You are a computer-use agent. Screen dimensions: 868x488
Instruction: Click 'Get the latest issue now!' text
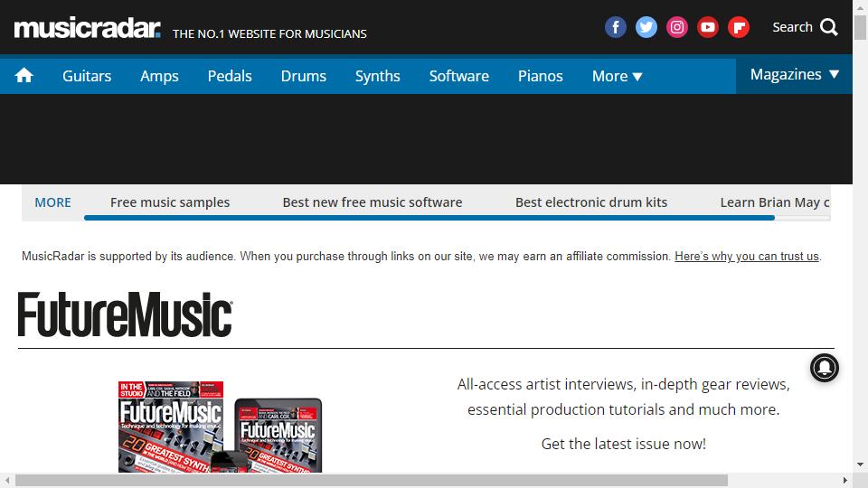pyautogui.click(x=623, y=444)
